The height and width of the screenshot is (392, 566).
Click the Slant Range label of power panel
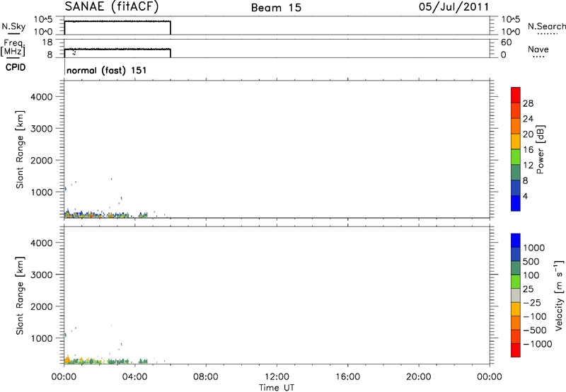tap(20, 149)
